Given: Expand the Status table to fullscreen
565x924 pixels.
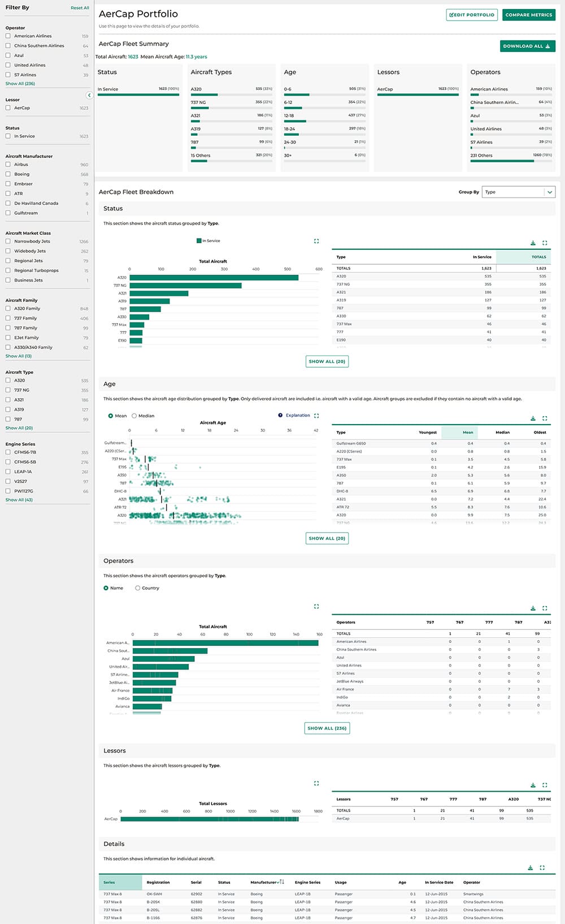Looking at the screenshot, I should 545,243.
